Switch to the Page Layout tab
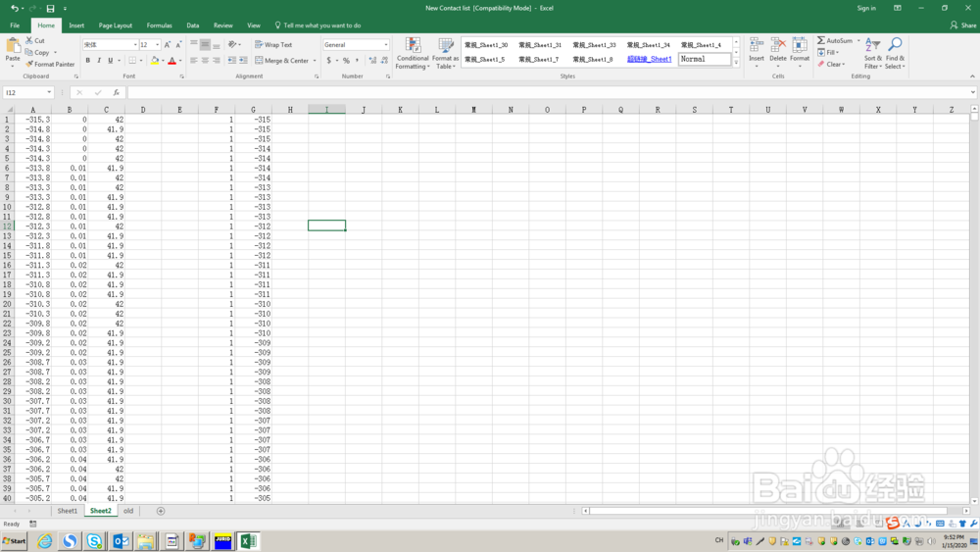The width and height of the screenshot is (980, 552). click(x=116, y=25)
